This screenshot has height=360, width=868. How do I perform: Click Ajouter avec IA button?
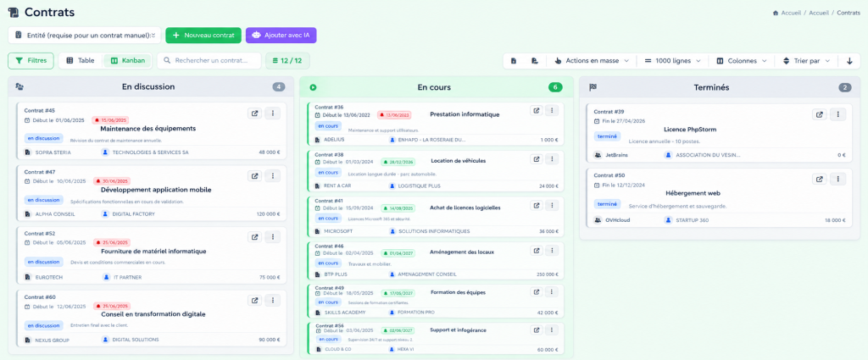point(281,35)
